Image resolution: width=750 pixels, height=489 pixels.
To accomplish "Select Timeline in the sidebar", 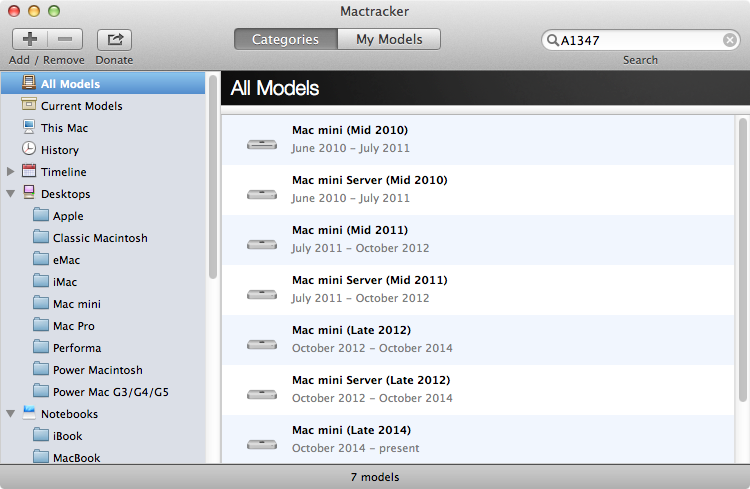I will (64, 172).
